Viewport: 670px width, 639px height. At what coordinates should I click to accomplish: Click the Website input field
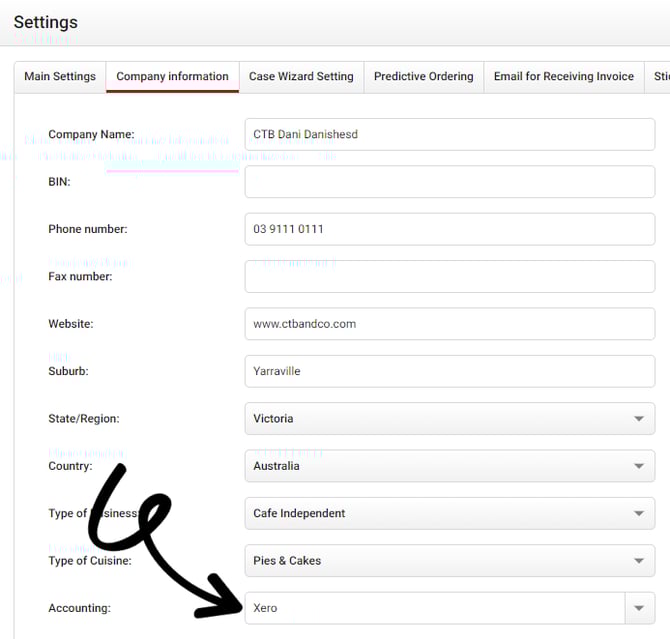[x=450, y=324]
